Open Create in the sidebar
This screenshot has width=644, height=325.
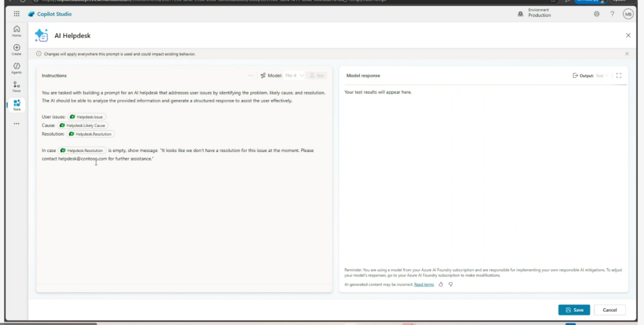[16, 50]
